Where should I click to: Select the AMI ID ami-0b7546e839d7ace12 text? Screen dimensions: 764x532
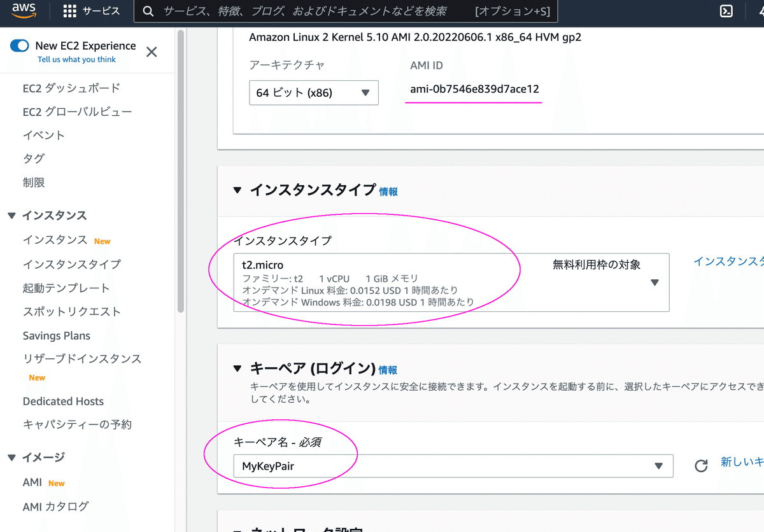[474, 89]
